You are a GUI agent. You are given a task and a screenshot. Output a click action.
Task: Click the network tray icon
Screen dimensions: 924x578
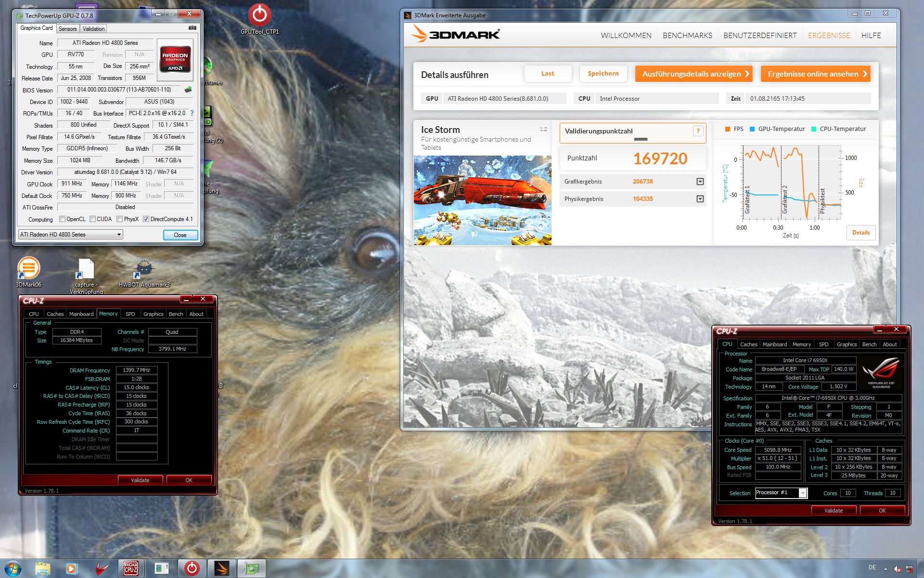pyautogui.click(x=909, y=569)
